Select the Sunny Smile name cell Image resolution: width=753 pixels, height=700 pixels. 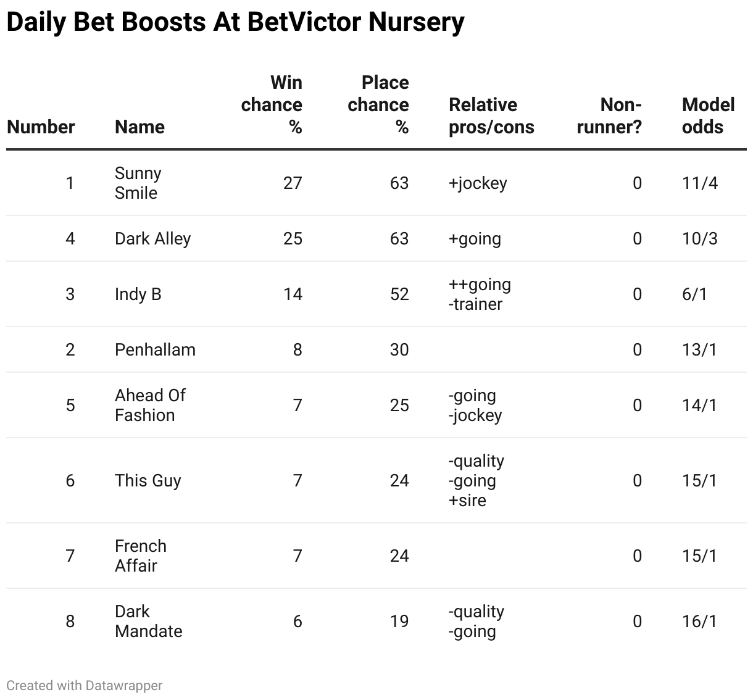pos(138,183)
